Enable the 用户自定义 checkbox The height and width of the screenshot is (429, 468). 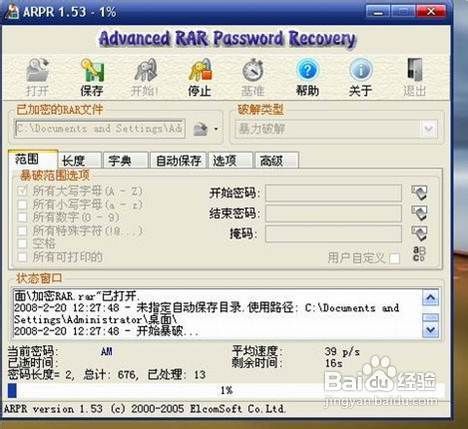(x=395, y=258)
